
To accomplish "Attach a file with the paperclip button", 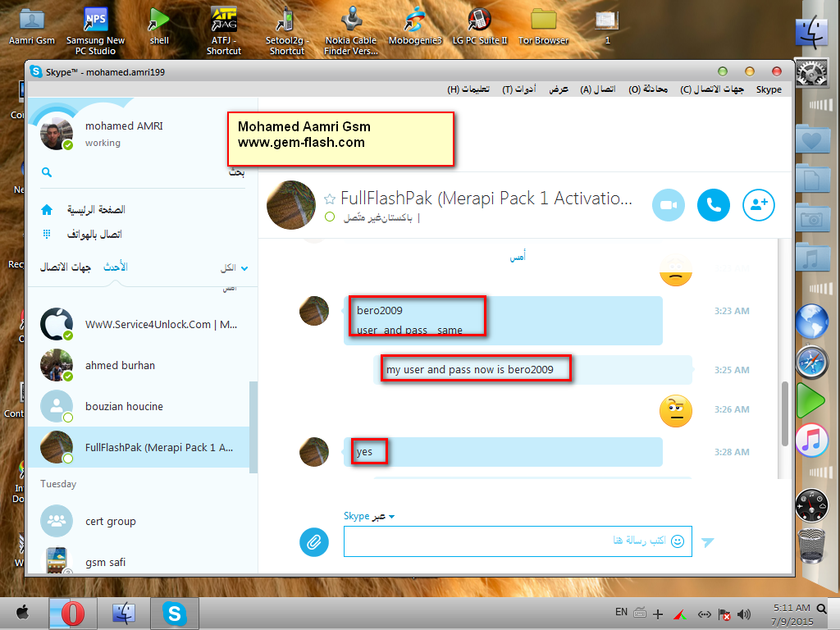I will (x=314, y=541).
